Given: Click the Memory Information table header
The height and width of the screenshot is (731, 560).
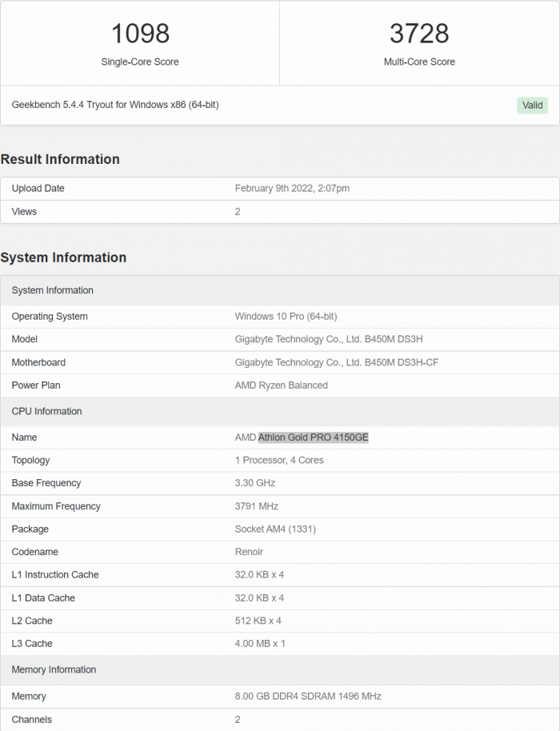Looking at the screenshot, I should [x=54, y=669].
